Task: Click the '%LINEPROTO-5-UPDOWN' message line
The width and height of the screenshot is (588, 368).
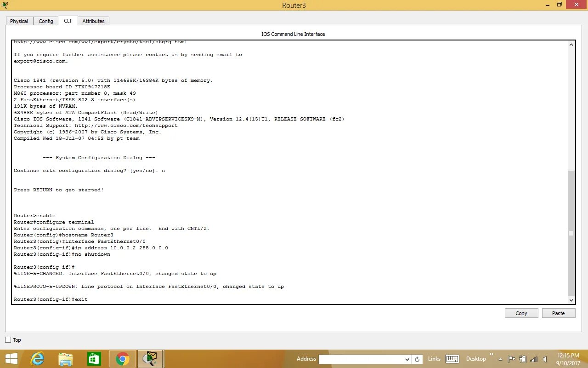Action: pos(149,287)
